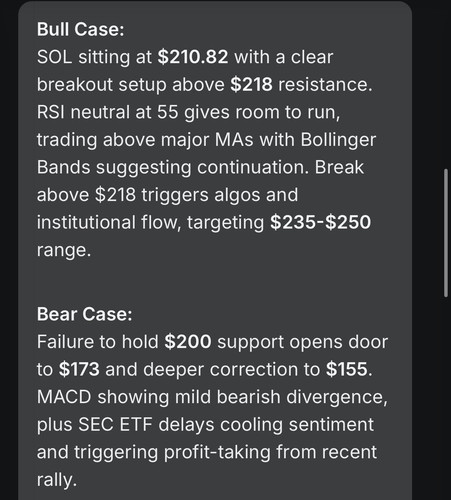Click the bold $173 price level

point(79,369)
